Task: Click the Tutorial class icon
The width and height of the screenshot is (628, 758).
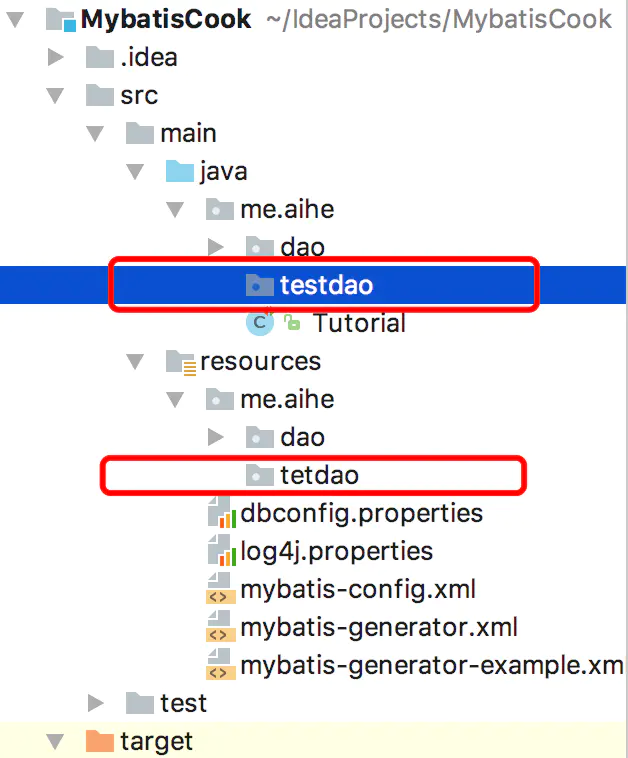Action: [260, 323]
